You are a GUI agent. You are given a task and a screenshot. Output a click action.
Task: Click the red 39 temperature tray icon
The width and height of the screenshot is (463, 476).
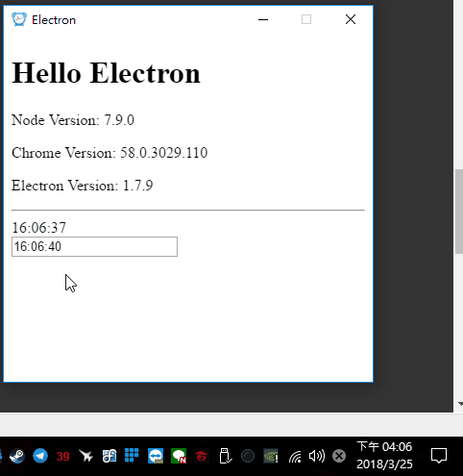62,456
